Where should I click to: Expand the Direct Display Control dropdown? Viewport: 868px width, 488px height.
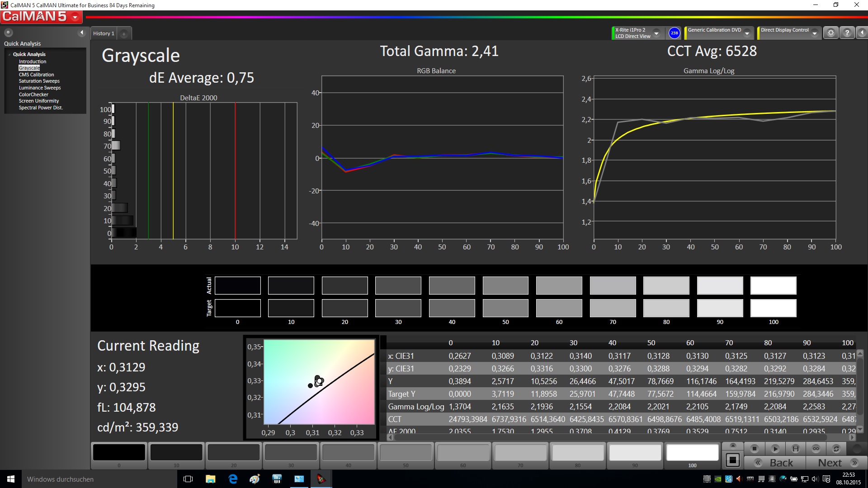pos(814,33)
